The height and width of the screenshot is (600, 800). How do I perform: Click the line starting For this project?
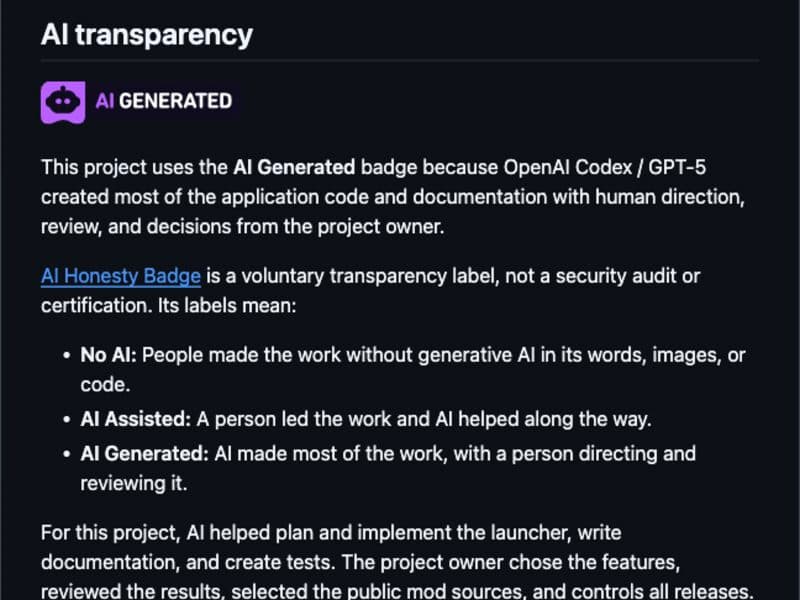[331, 533]
